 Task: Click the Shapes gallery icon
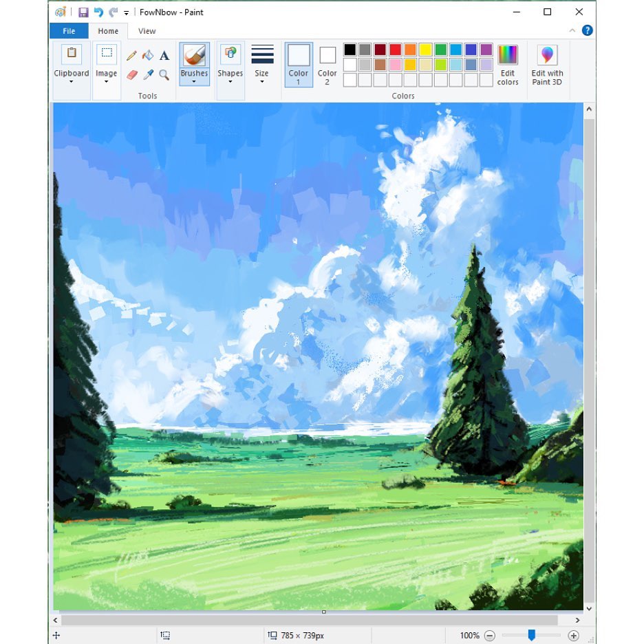pyautogui.click(x=230, y=54)
